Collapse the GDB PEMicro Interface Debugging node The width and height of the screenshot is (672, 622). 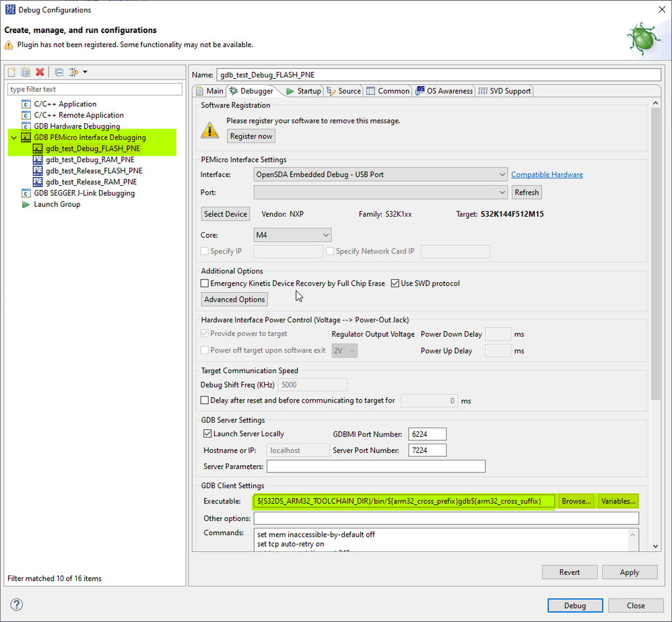(x=14, y=137)
